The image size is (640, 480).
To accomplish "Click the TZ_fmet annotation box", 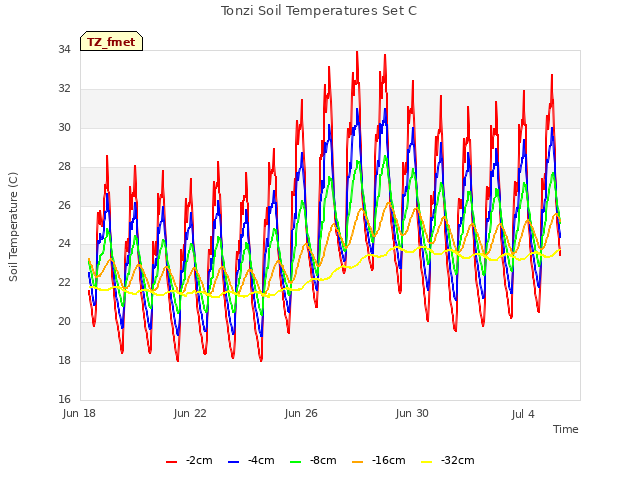I will click(111, 41).
